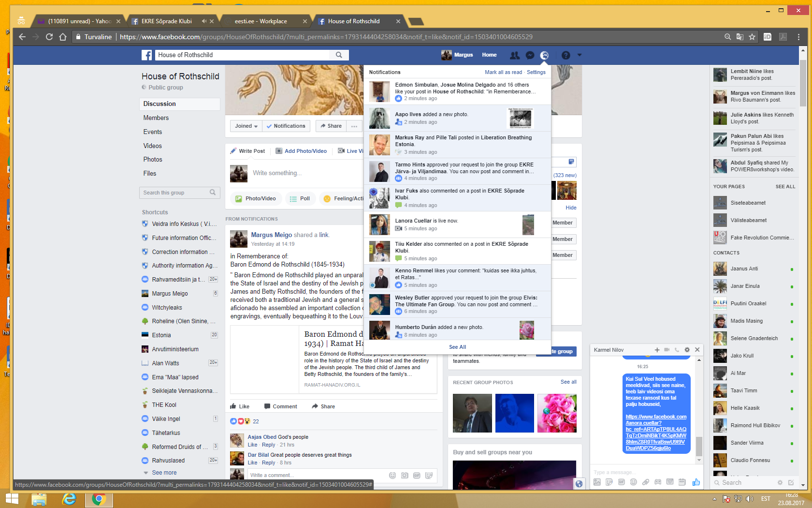Open the account menu arrow in the top bar
The height and width of the screenshot is (508, 812).
tap(580, 55)
